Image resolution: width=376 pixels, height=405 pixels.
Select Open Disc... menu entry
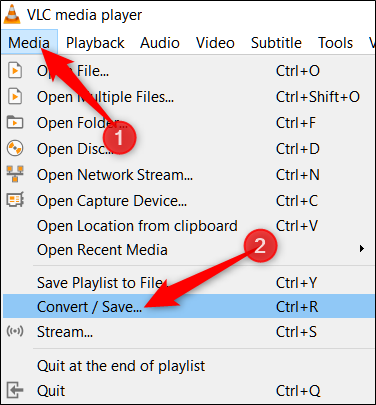188,149
